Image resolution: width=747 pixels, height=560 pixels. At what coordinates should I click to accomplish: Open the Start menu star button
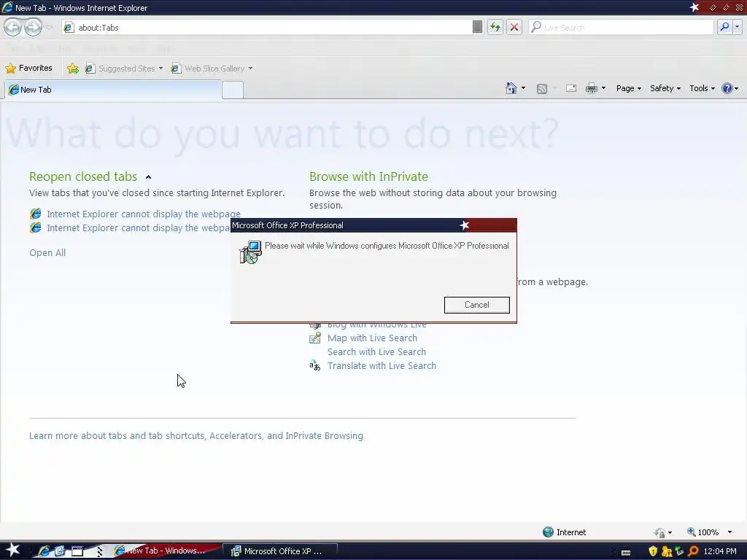(13, 550)
